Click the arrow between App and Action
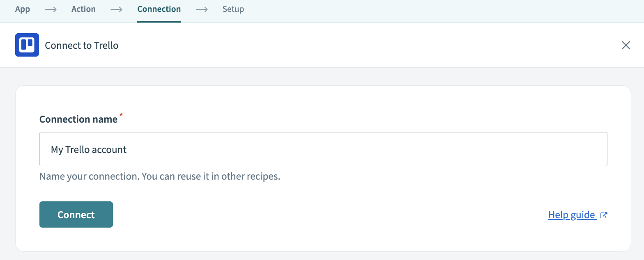The image size is (644, 260). (51, 9)
